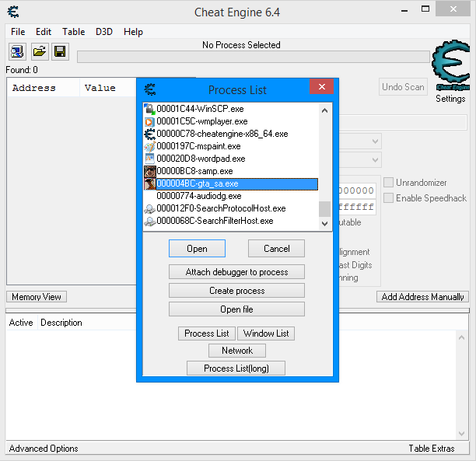Screen dimensions: 476x461
Task: Click the Undo Scan button
Action: [x=403, y=87]
